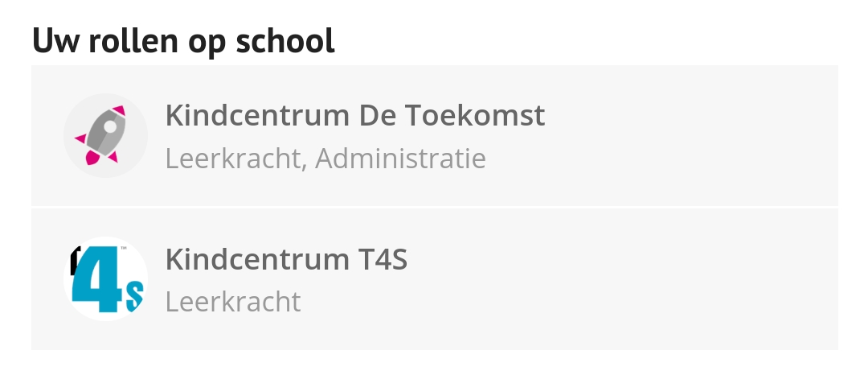Click the round porthole on the rocket

[110, 126]
